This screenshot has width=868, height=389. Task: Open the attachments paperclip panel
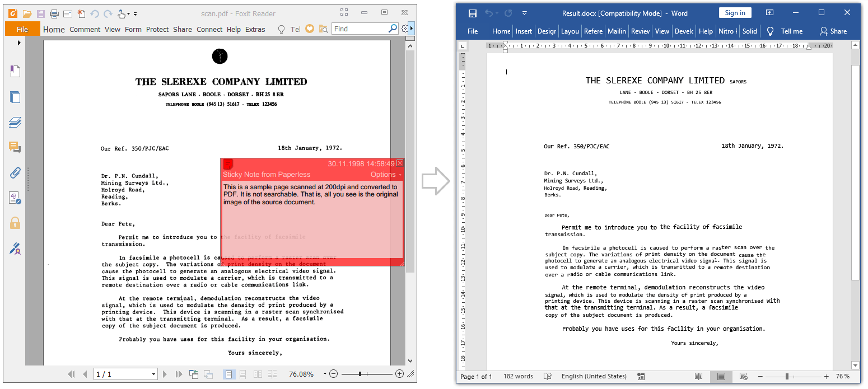tap(15, 172)
